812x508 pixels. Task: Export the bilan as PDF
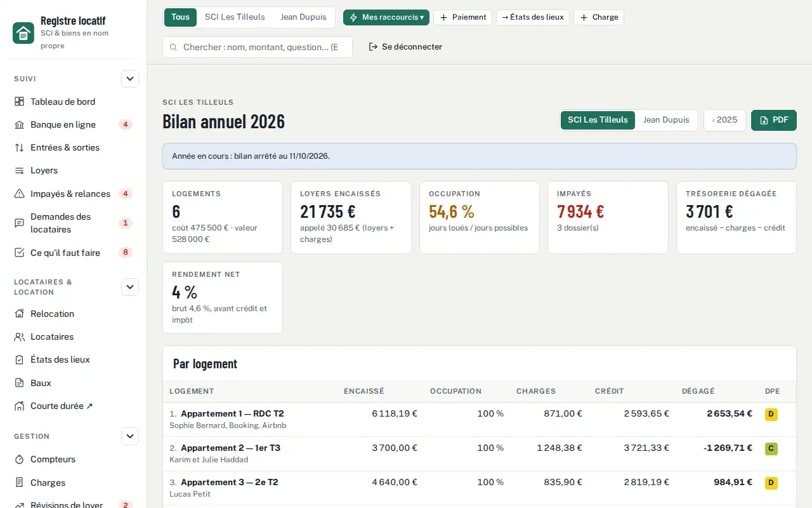pos(774,120)
